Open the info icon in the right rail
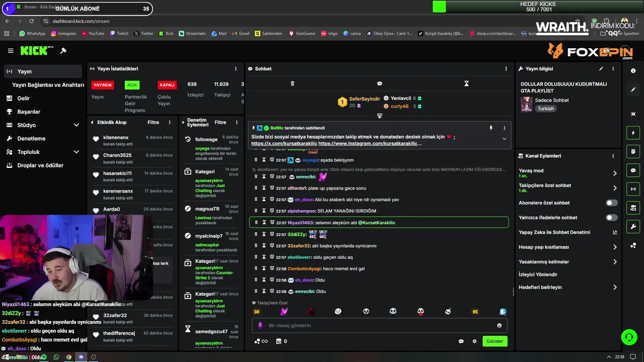This screenshot has height=362, width=644. point(633,71)
